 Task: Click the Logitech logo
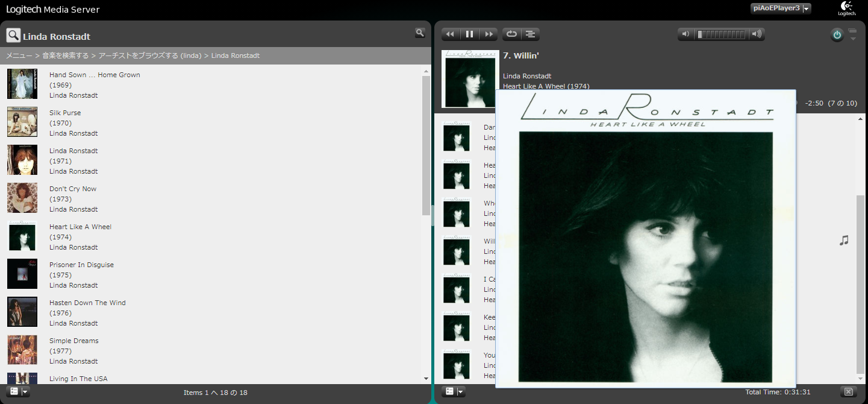pos(847,8)
